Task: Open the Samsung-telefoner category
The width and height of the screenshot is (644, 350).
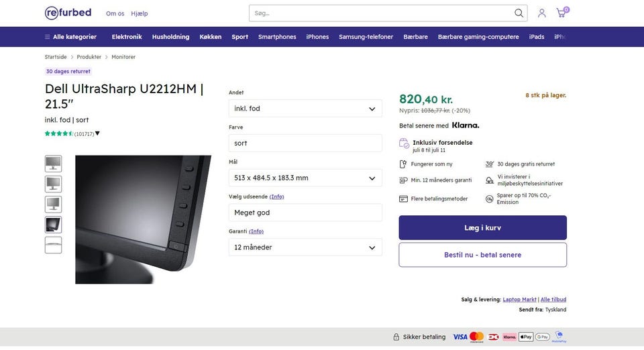Action: (x=366, y=37)
